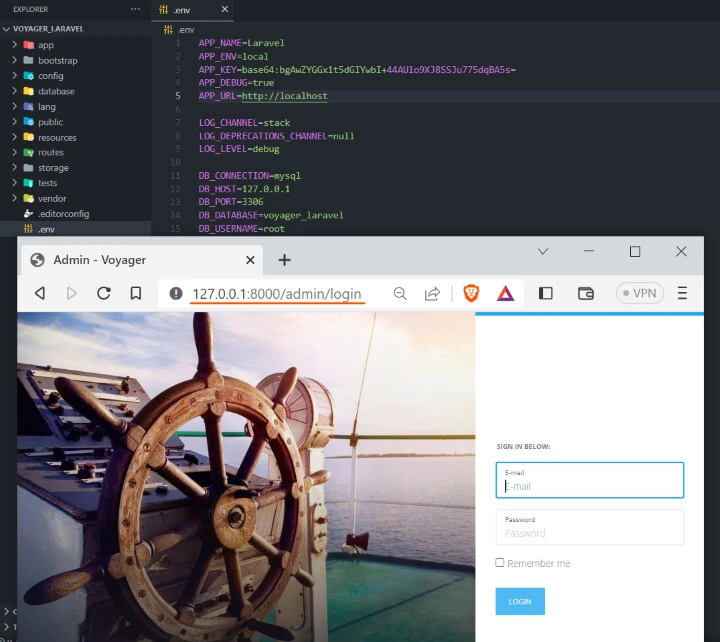Expand the database folder in the tree
The image size is (720, 642).
pos(56,91)
